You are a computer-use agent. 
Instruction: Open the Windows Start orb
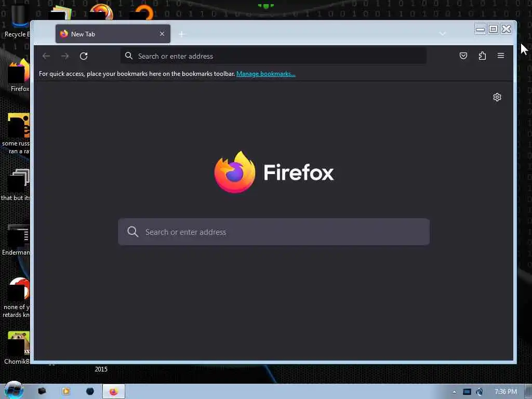click(14, 390)
